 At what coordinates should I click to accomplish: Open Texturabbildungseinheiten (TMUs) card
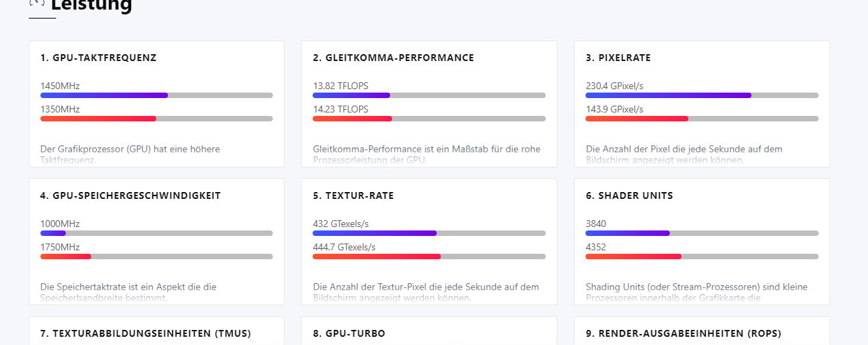pyautogui.click(x=145, y=334)
